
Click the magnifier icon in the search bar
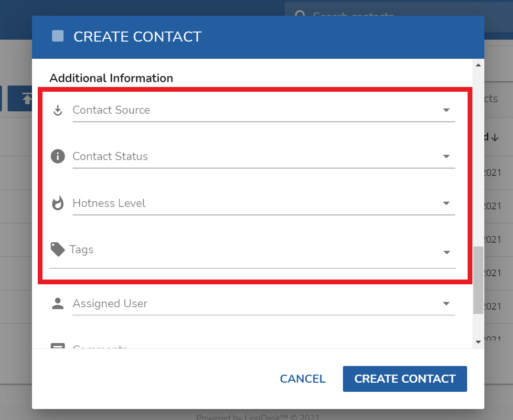(300, 15)
